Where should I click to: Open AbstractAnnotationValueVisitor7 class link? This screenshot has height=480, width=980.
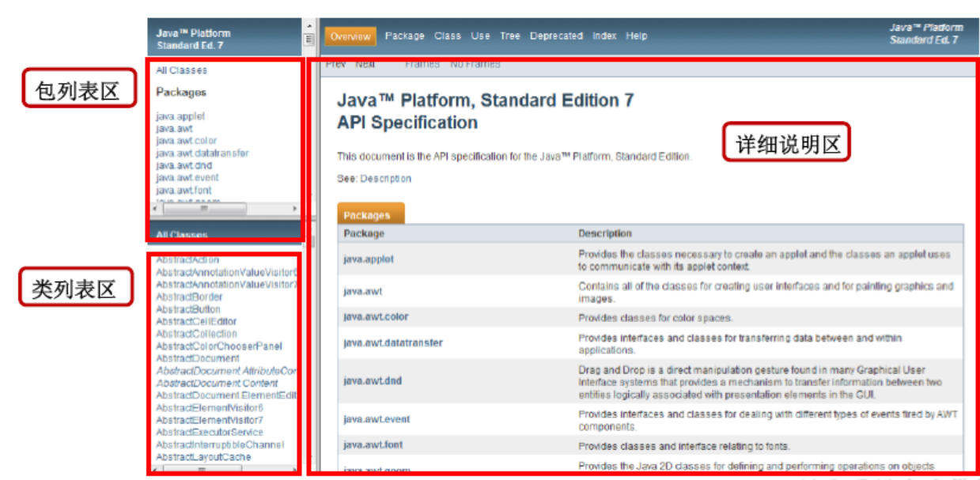(226, 285)
